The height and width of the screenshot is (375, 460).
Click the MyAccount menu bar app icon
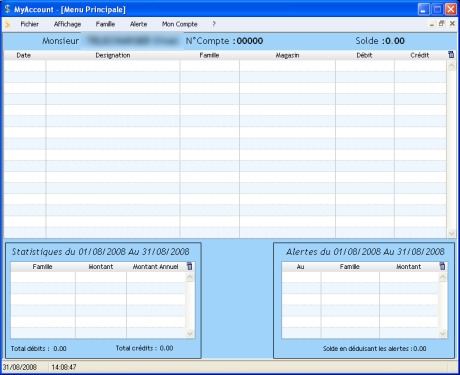[7, 24]
